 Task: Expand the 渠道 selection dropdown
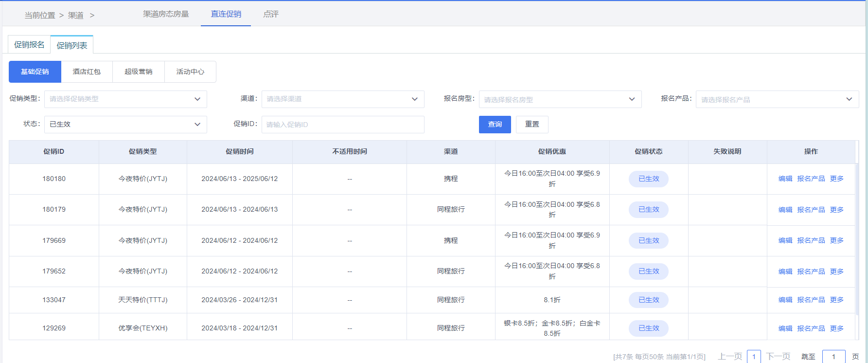342,99
